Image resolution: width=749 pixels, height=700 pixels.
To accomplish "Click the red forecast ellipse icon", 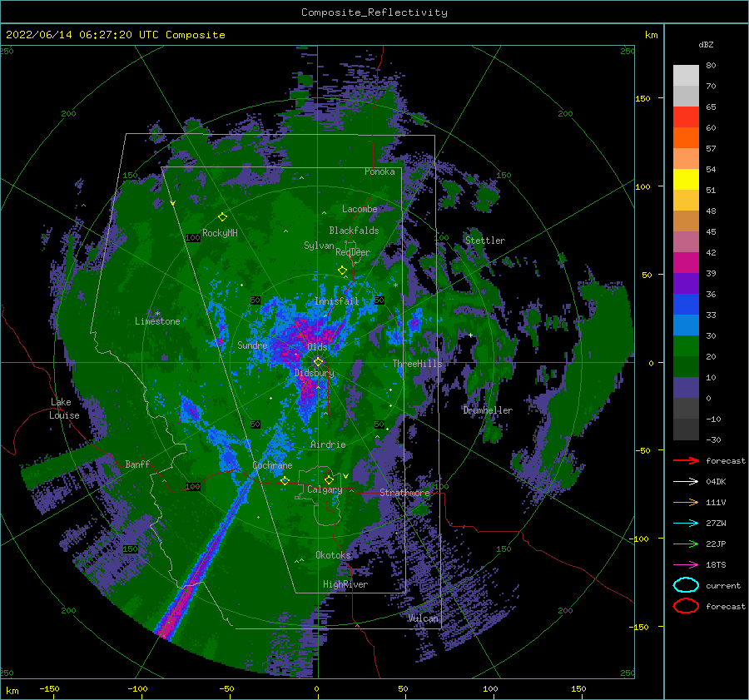I will [x=686, y=606].
